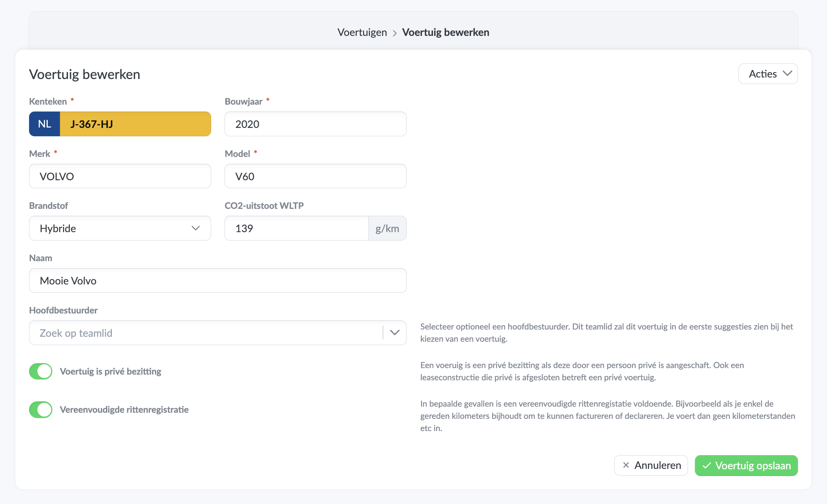The width and height of the screenshot is (827, 504).
Task: Click the Annuleren button
Action: (651, 465)
